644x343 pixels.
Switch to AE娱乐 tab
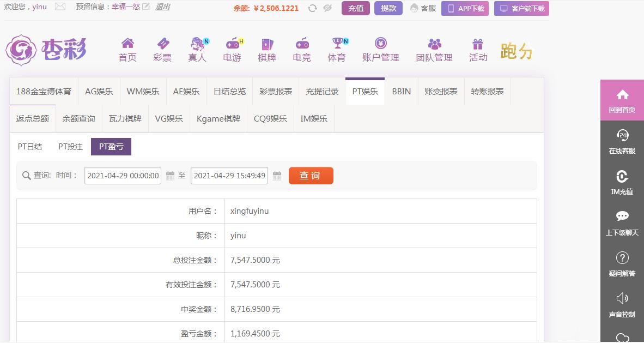(x=186, y=91)
